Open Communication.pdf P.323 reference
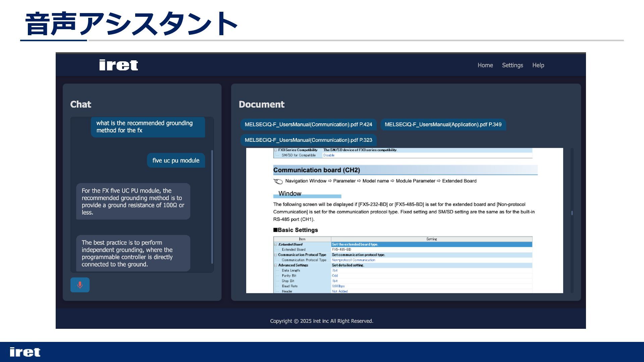 point(308,140)
